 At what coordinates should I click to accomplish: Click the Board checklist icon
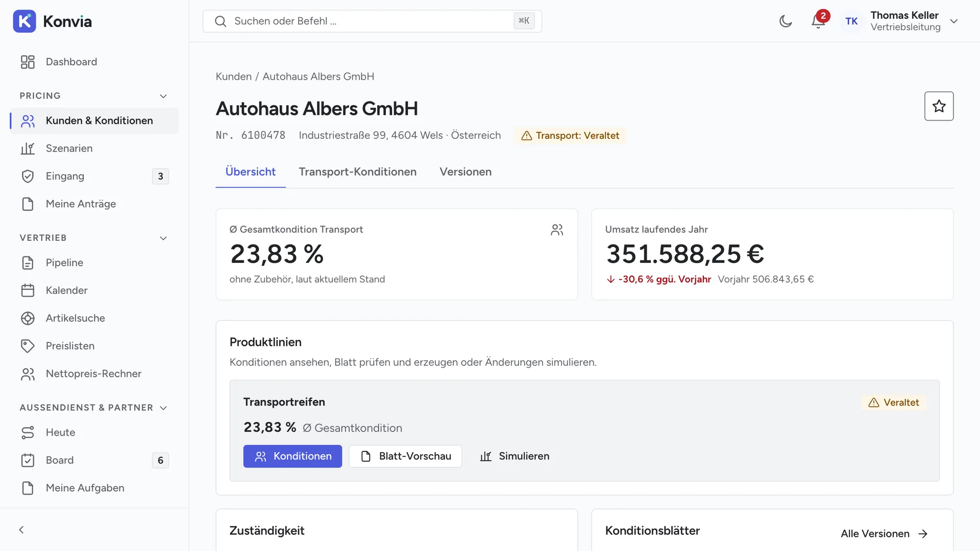tap(28, 460)
